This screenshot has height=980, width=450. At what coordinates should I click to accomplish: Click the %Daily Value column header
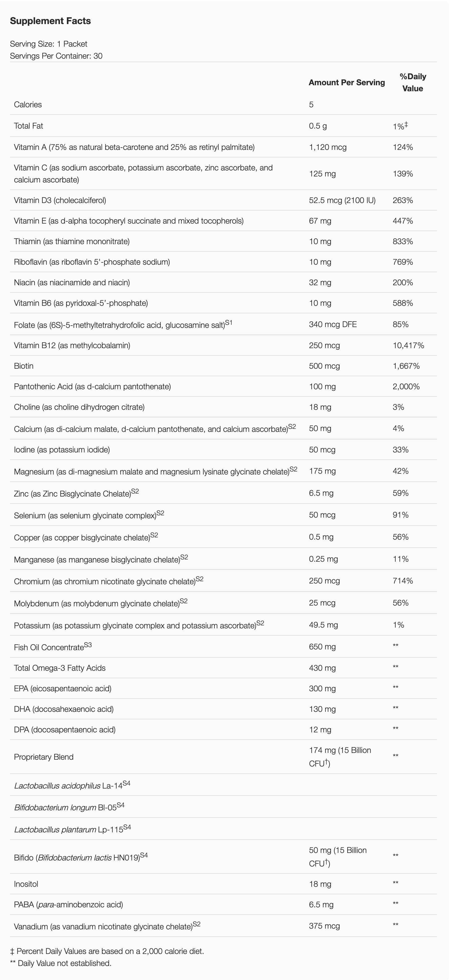(x=413, y=82)
